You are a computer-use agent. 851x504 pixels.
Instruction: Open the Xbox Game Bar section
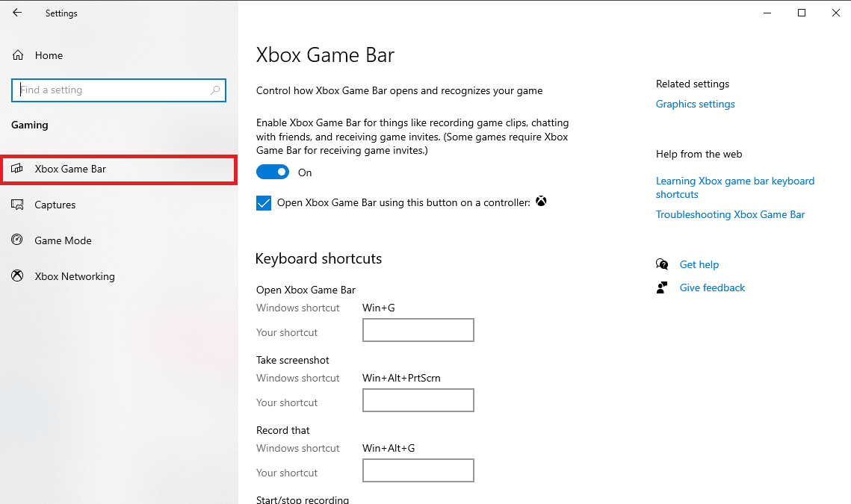(x=119, y=169)
